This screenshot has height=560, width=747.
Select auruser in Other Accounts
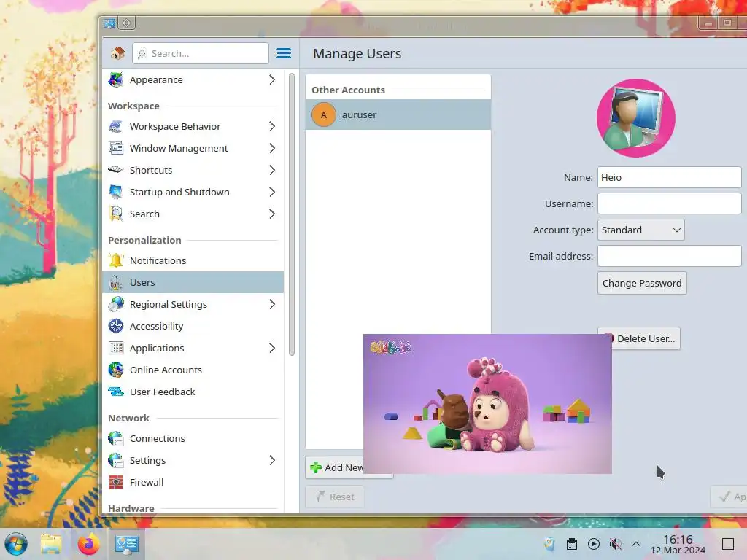point(398,114)
